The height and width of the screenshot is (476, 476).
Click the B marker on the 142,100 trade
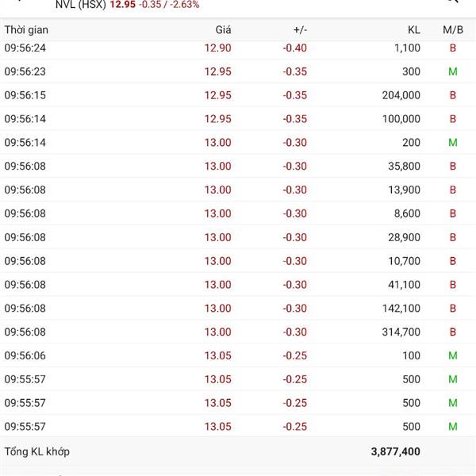pos(453,308)
